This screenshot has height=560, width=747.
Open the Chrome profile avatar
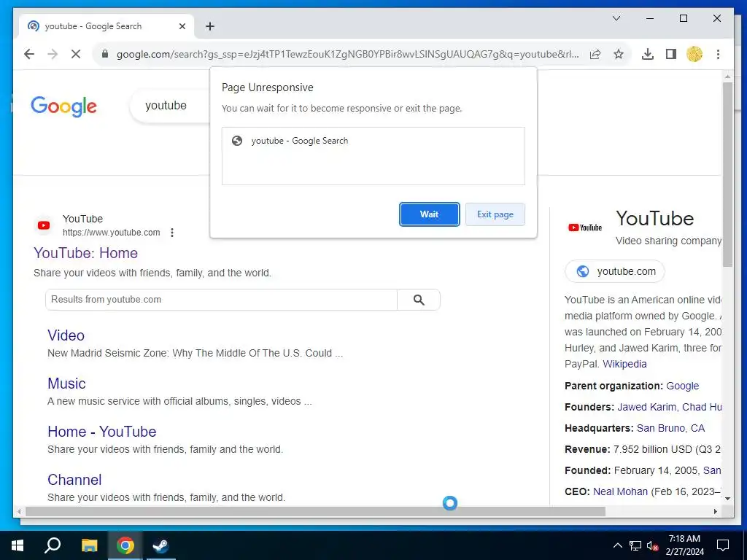click(x=694, y=54)
